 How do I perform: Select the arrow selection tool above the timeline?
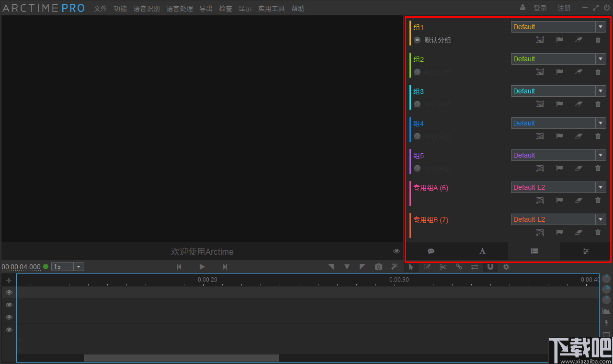[x=411, y=267]
